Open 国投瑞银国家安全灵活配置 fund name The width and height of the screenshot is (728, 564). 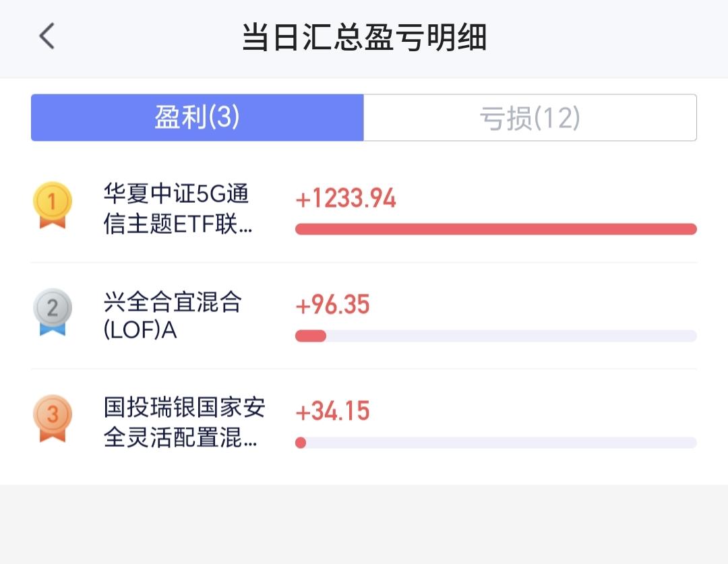click(183, 422)
